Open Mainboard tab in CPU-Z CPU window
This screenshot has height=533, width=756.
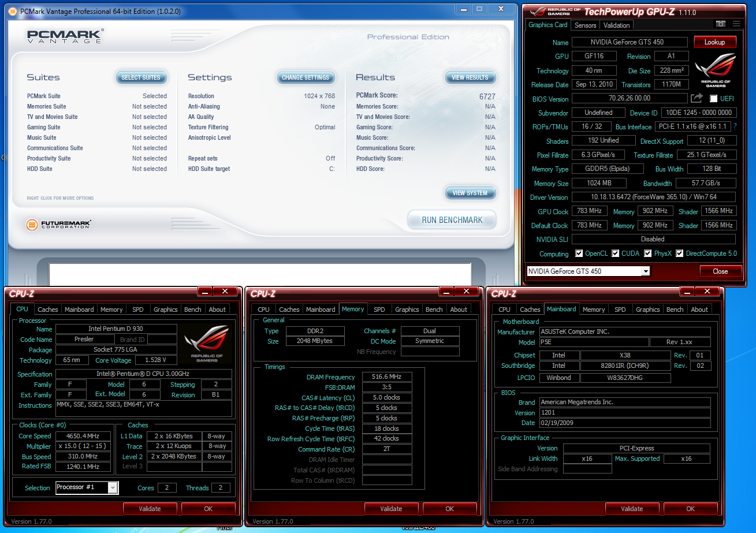(x=79, y=310)
